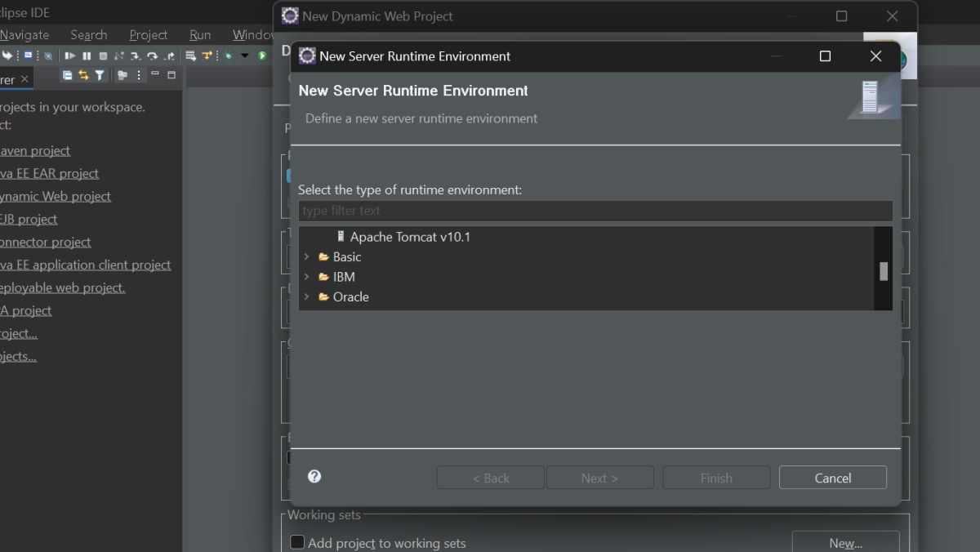This screenshot has height=552, width=980.
Task: Close the New Dynamic Web Project window
Action: click(x=892, y=16)
